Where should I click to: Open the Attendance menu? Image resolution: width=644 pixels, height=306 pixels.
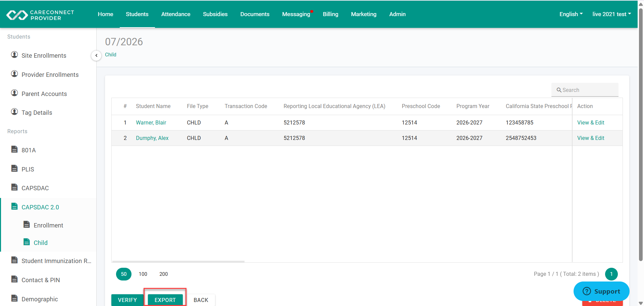click(x=176, y=14)
